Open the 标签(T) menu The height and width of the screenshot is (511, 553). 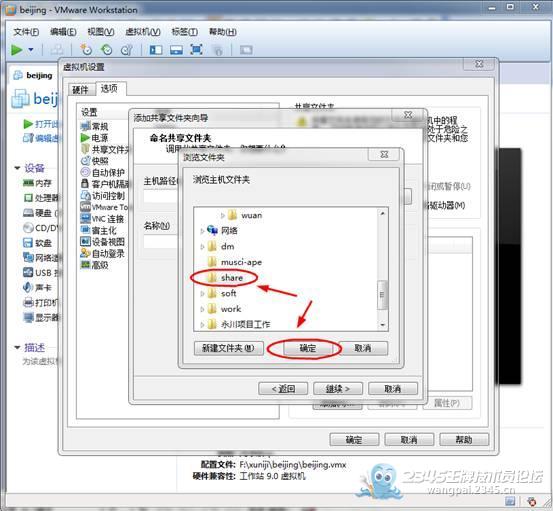point(184,32)
